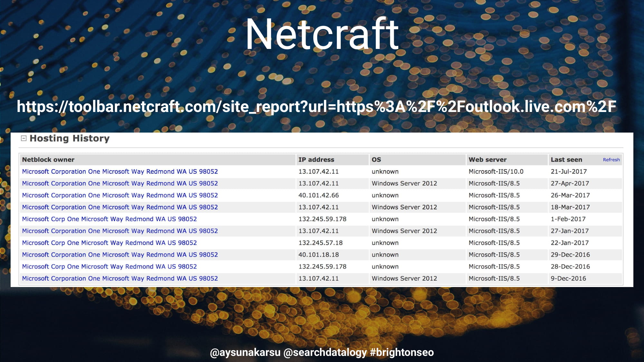
Task: Select Microsoft-IIS/10.0 web server cell
Action: click(x=496, y=172)
